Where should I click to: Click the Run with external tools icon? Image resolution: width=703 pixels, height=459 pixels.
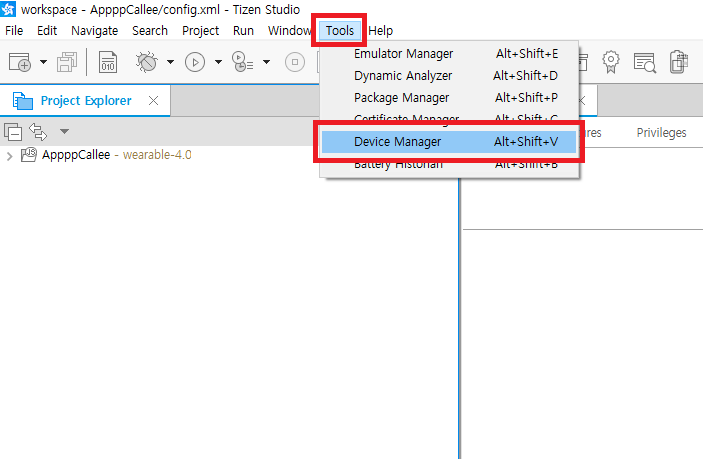[243, 62]
